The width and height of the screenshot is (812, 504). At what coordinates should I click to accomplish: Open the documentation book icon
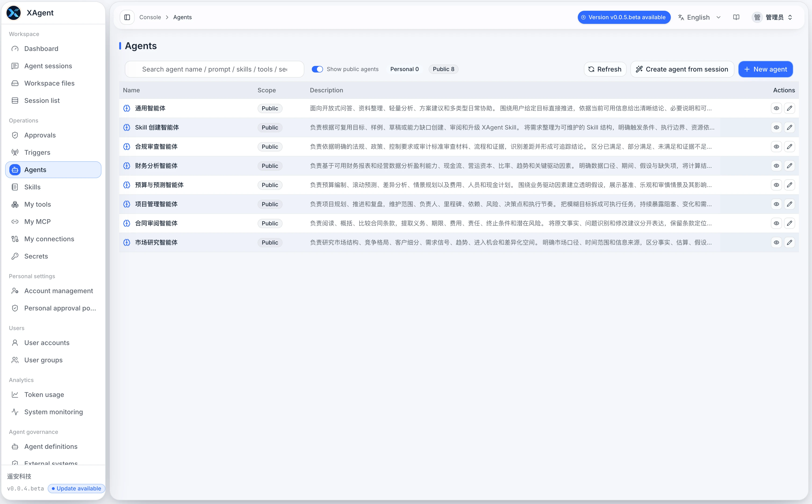tap(736, 17)
